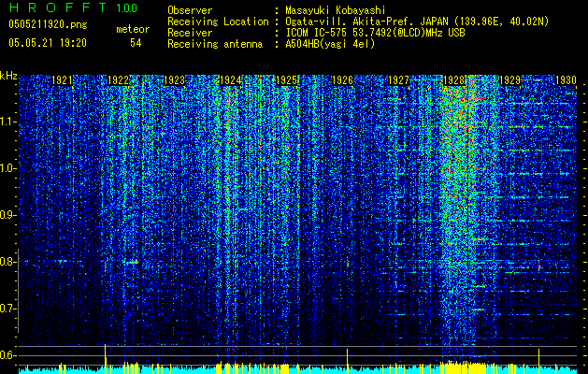
Task: Click the 1924 time marker
Action: pos(230,80)
